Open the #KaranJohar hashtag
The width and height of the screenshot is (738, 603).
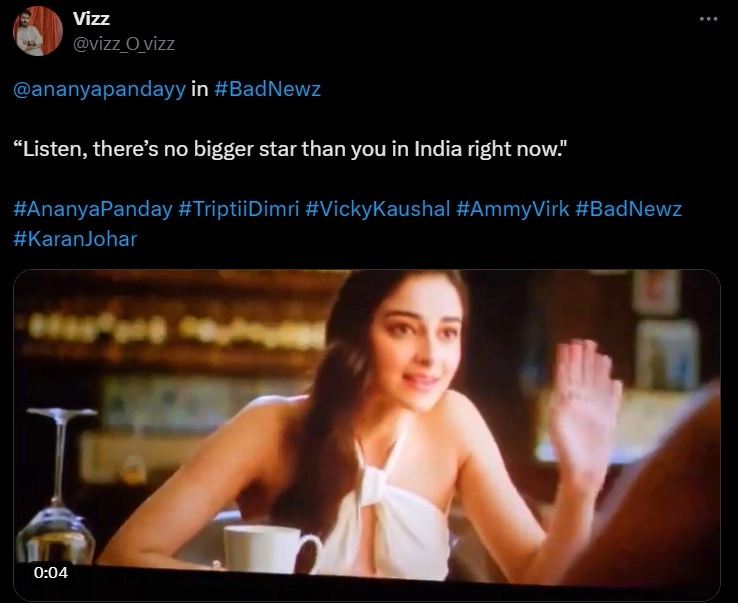[75, 239]
